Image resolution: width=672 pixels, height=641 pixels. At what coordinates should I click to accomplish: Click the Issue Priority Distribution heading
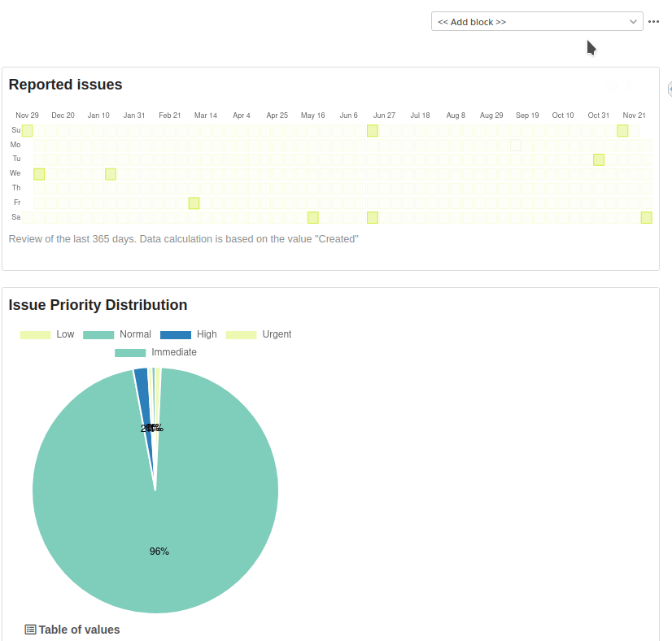click(98, 305)
